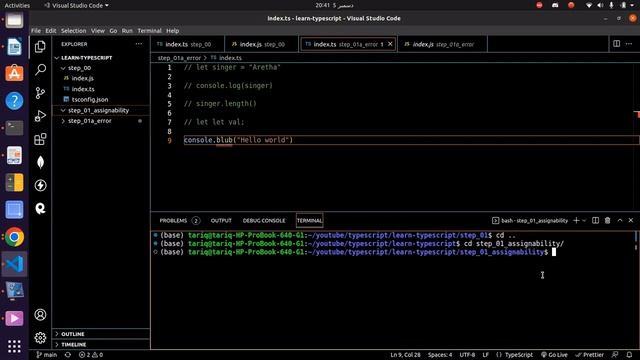The image size is (640, 360).
Task: Open index.ts in step_00 folder
Action: pyautogui.click(x=101, y=89)
